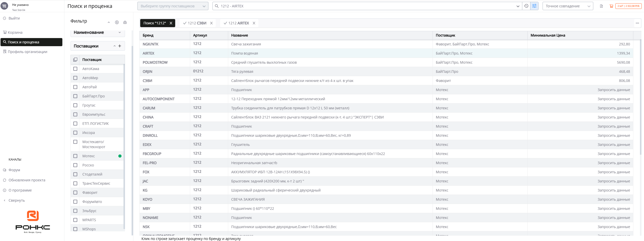The height and width of the screenshot is (241, 644).
Task: Click the Обновления проекта refresh icon
Action: (5, 180)
